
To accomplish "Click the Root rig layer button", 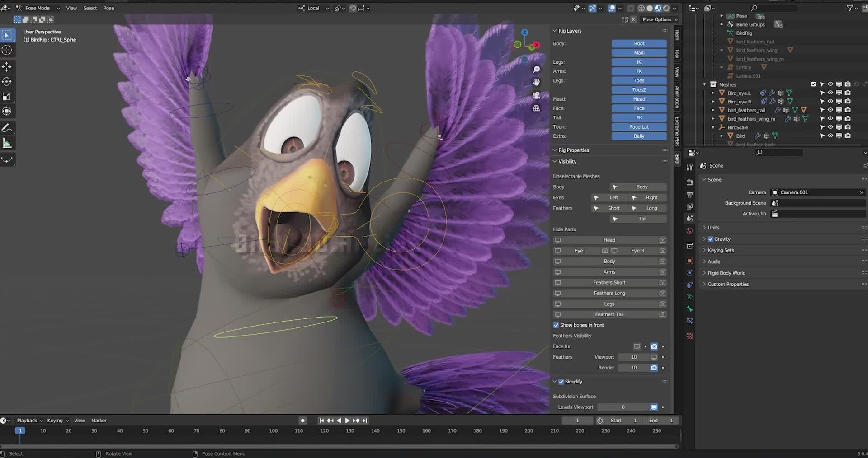I will point(639,44).
